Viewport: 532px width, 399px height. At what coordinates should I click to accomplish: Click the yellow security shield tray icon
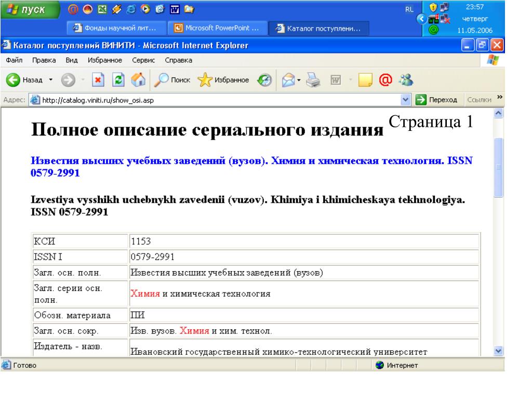(433, 7)
